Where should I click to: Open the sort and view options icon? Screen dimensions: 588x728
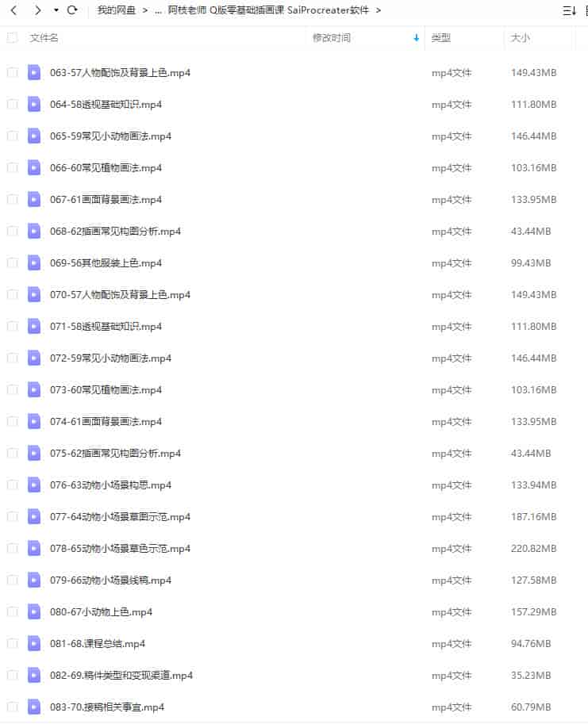click(x=569, y=10)
